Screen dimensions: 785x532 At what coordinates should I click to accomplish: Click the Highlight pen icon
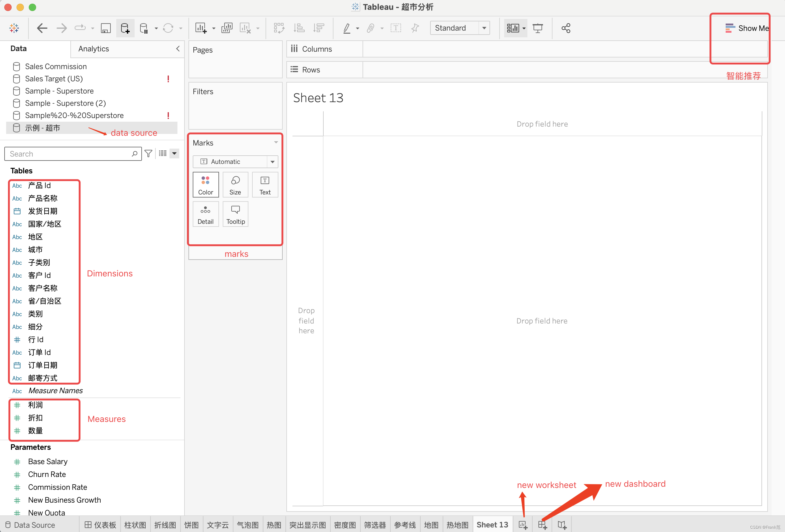[347, 28]
